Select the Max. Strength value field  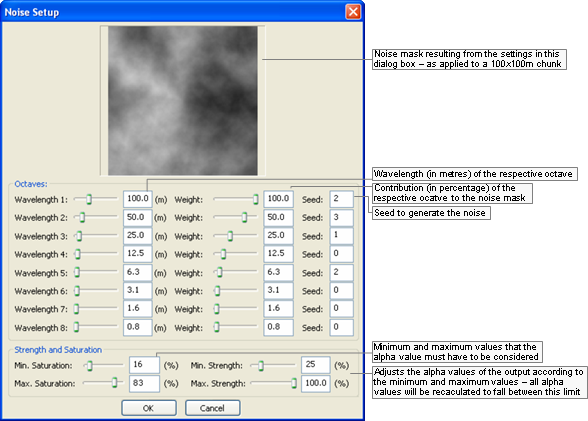coord(316,384)
